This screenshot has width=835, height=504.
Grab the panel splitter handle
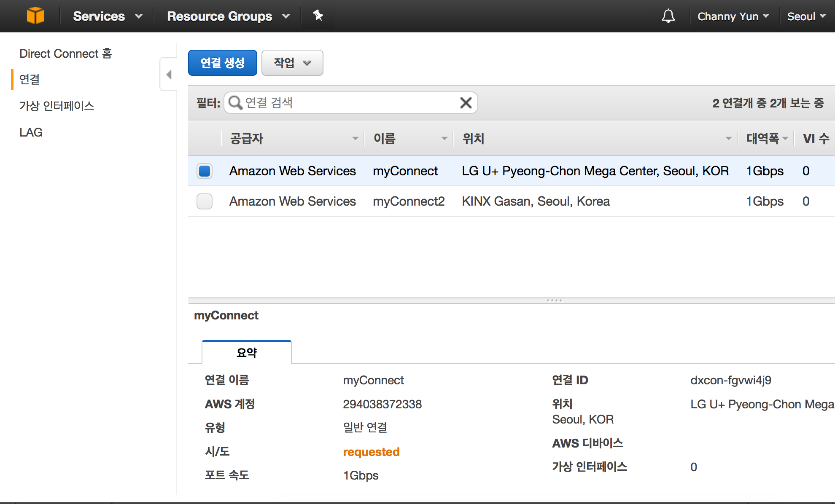(x=554, y=300)
